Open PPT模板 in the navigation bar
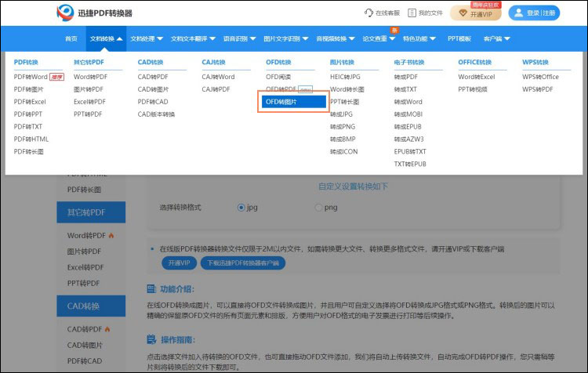Viewport: 588px width, 373px height. coord(459,38)
